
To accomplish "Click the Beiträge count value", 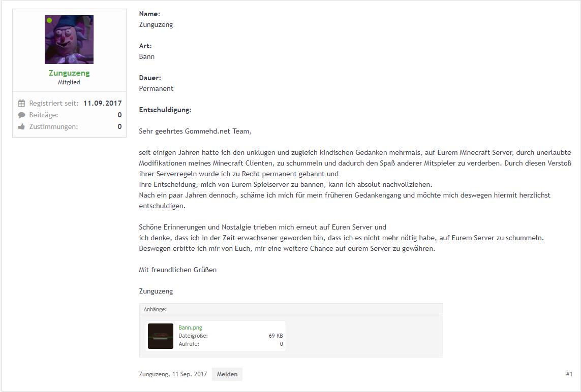I will [x=119, y=115].
